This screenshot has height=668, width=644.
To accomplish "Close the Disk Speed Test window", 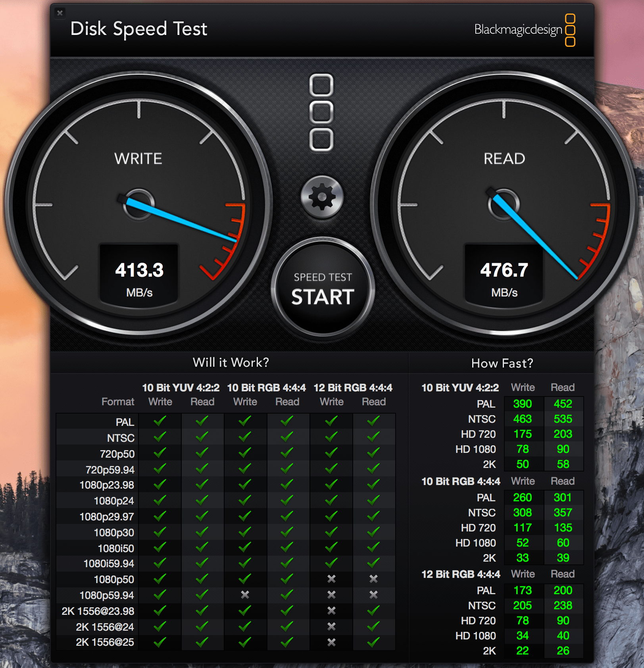I will pos(60,13).
